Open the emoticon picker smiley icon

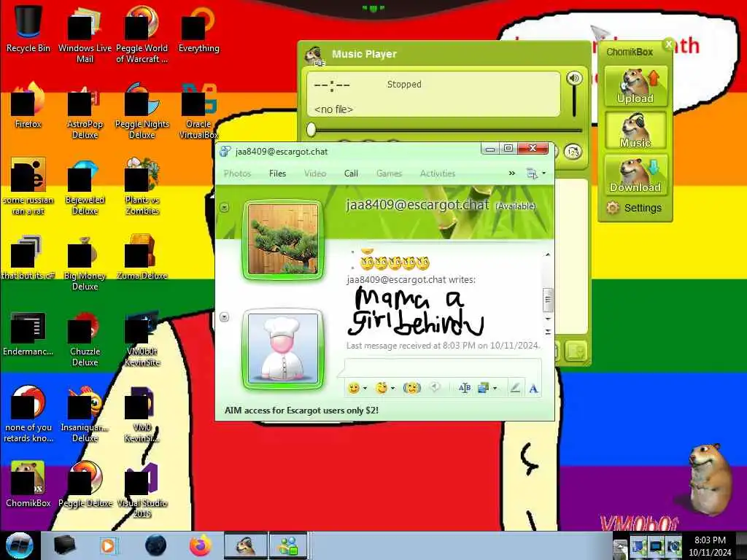point(354,388)
